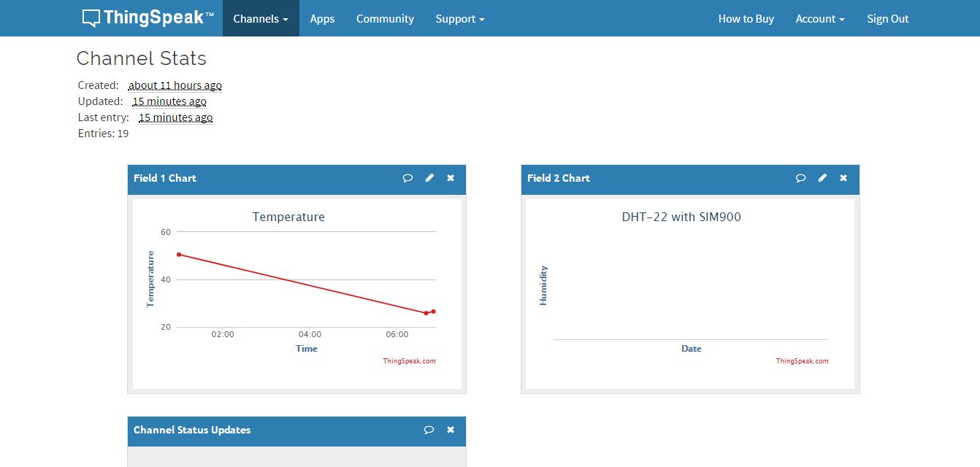This screenshot has width=980, height=467.
Task: Remove the Field 2 Chart widget
Action: (843, 178)
